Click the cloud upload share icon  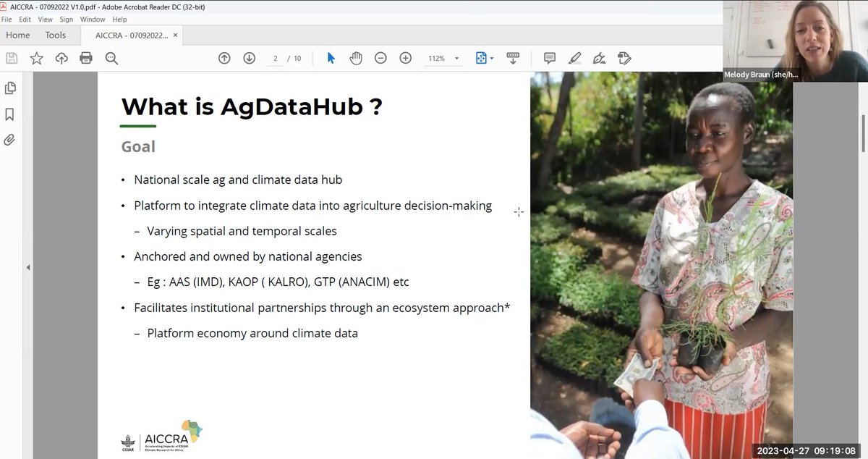(61, 58)
